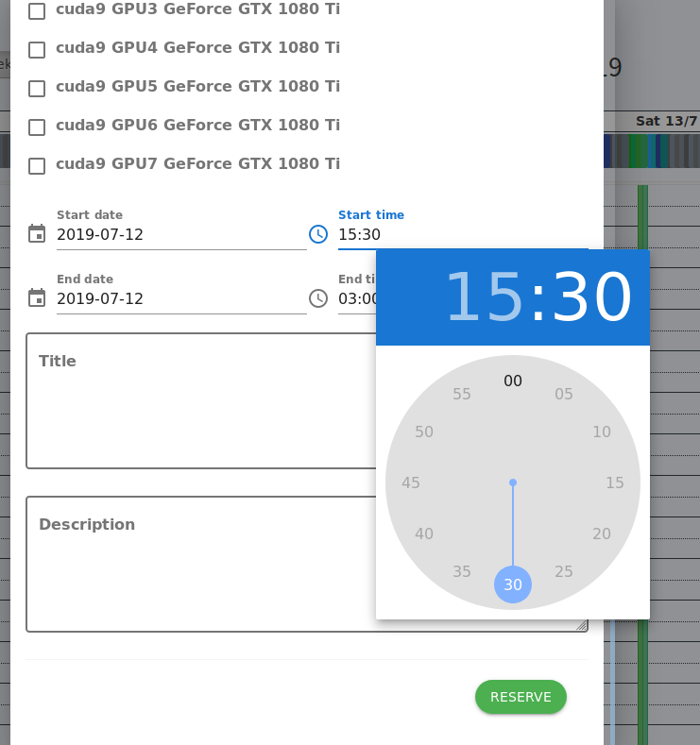Click the Start date calendar icon
The width and height of the screenshot is (700, 745).
(37, 234)
